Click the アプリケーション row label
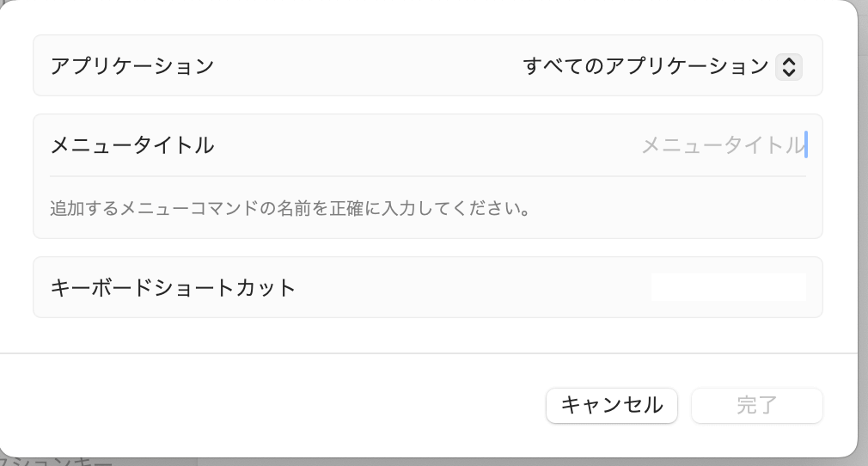The image size is (868, 466). pyautogui.click(x=131, y=66)
